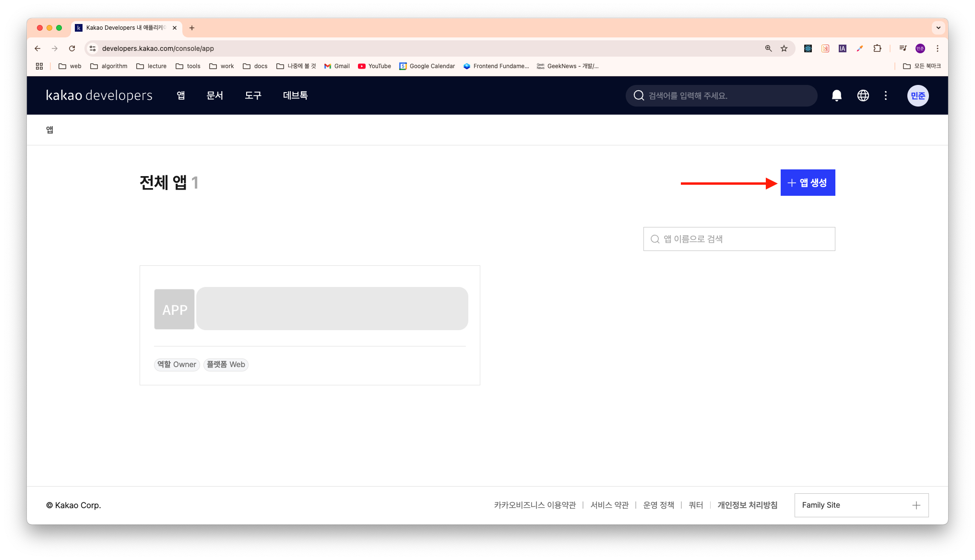This screenshot has height=560, width=975.
Task: Click the zoom magnifier in address bar
Action: 768,48
